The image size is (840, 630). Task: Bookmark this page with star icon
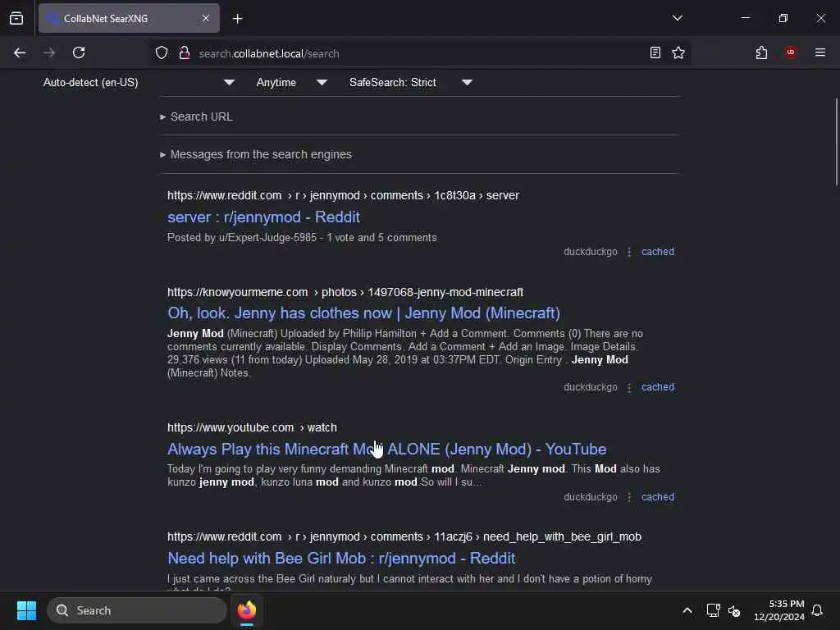tap(678, 52)
